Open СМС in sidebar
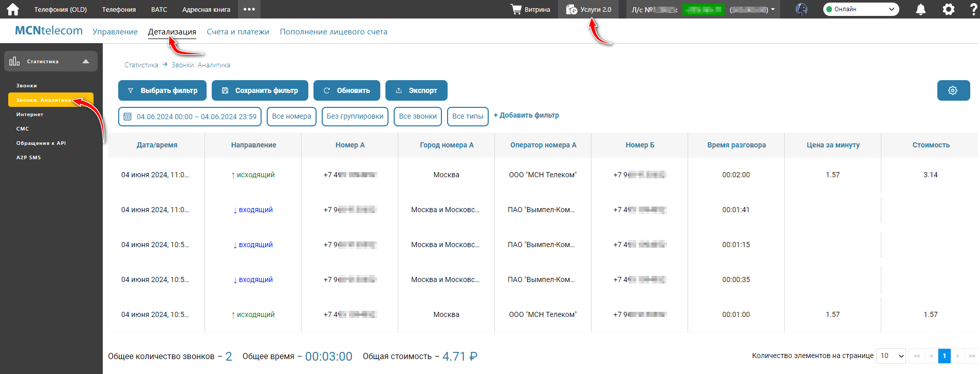Image resolution: width=980 pixels, height=374 pixels. click(23, 129)
